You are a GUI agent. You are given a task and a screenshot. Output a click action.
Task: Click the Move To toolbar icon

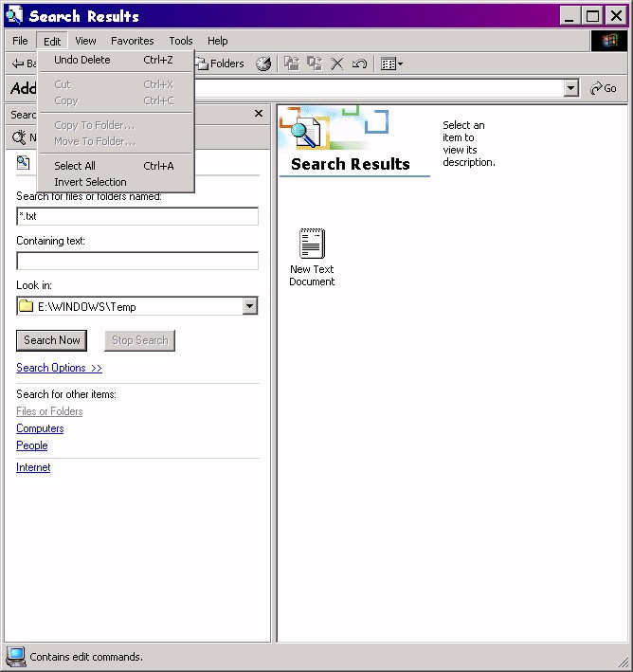tap(292, 64)
